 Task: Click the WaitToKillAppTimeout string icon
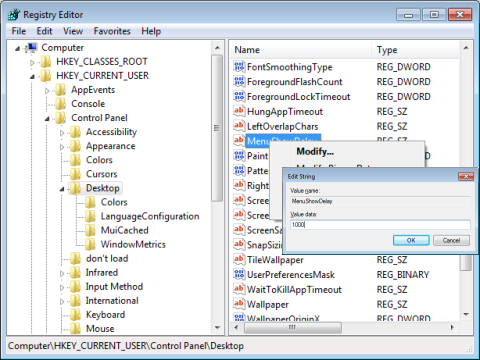click(239, 289)
